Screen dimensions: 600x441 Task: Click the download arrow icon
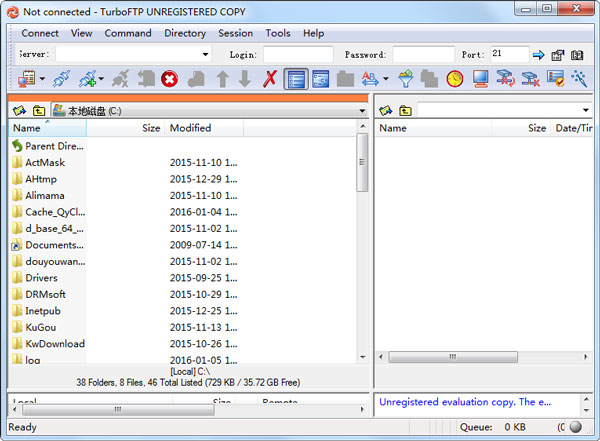[x=245, y=79]
